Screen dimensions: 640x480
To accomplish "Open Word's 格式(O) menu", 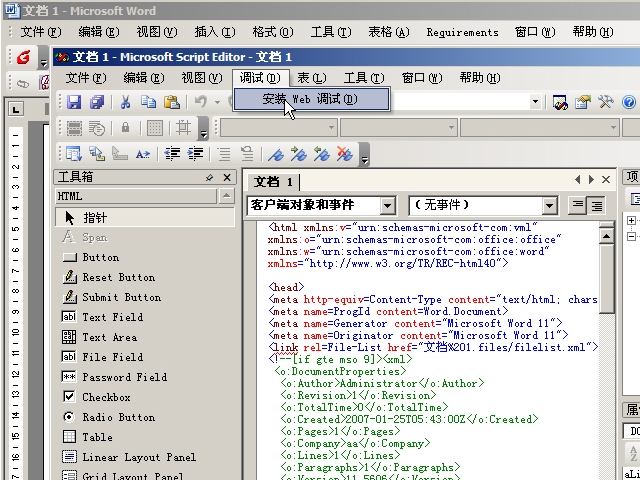I will coord(273,32).
